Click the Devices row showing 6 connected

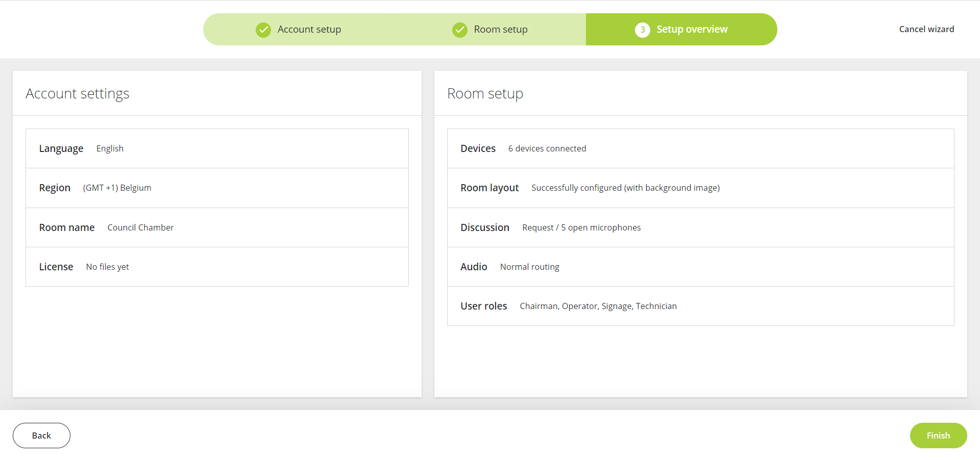point(700,148)
